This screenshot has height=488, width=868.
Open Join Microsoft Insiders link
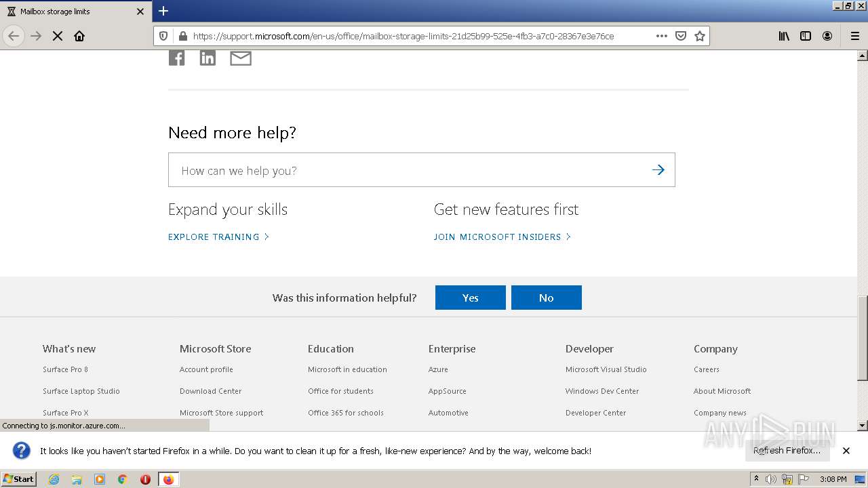pyautogui.click(x=502, y=237)
